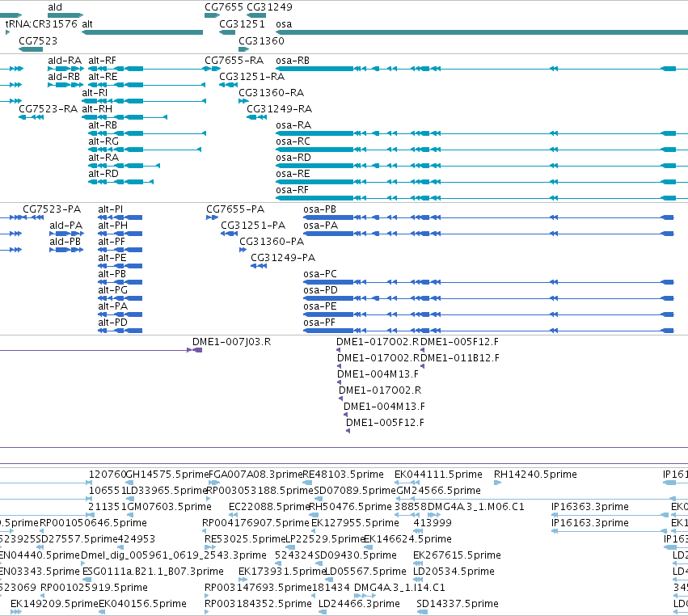Select the osa-RE transcript label
This screenshot has width=688, height=616.
click(293, 173)
